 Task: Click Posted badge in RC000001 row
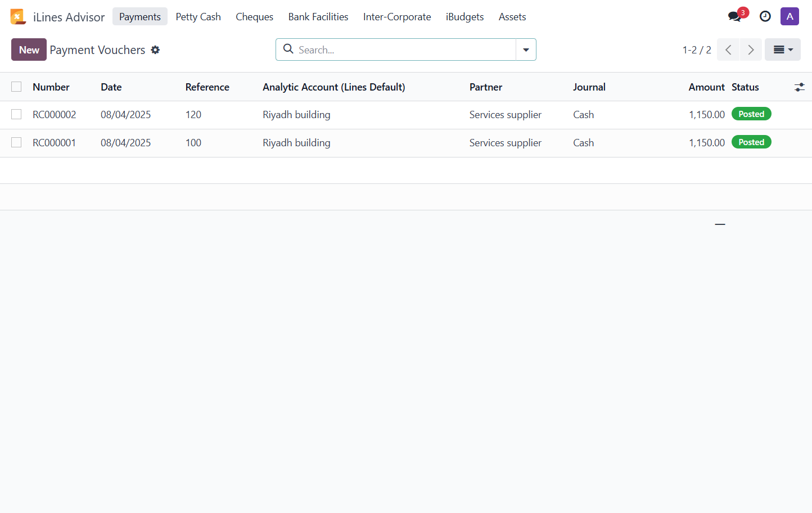(751, 142)
